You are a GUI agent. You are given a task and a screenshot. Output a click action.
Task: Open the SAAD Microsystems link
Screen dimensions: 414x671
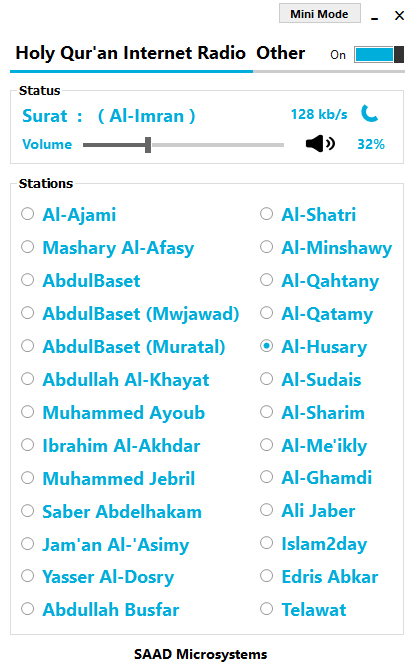200,654
